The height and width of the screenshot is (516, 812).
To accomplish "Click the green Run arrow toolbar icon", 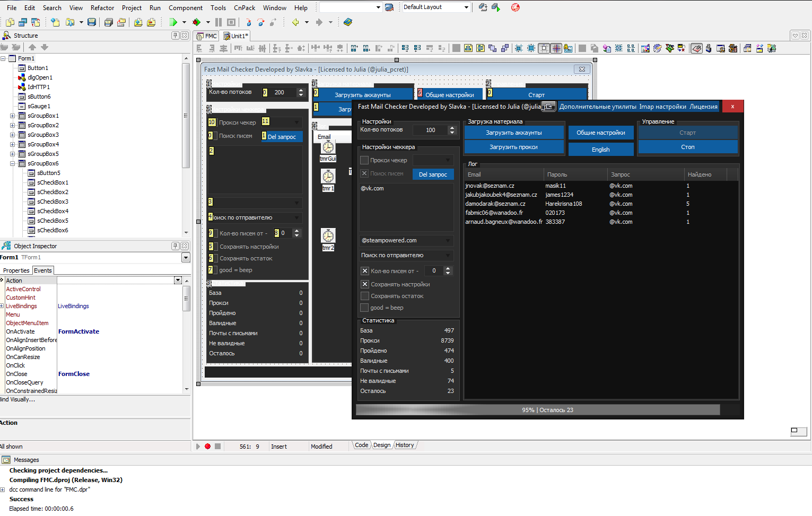I will 173,22.
